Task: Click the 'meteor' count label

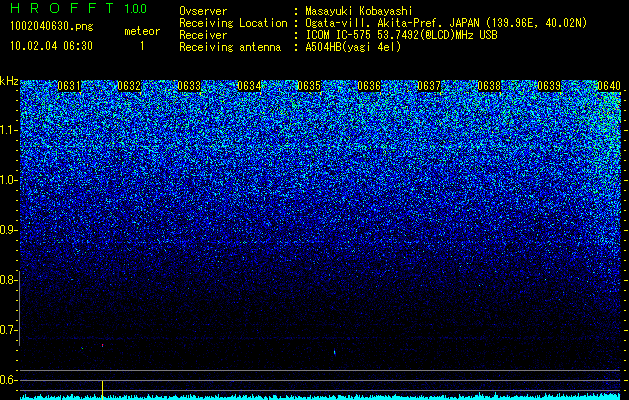Action: (x=142, y=31)
